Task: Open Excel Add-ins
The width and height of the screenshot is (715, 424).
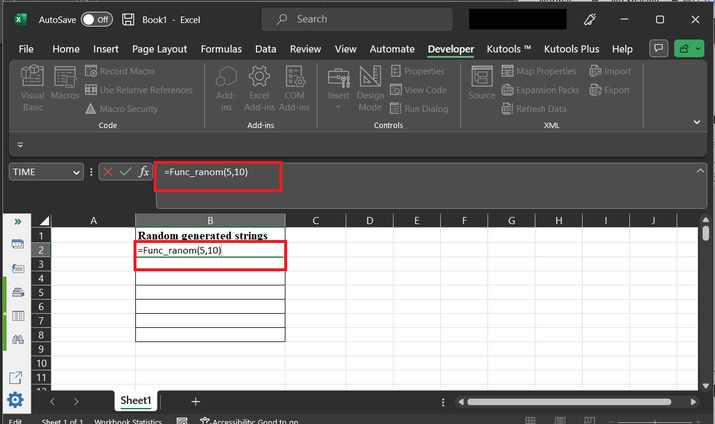Action: click(259, 88)
